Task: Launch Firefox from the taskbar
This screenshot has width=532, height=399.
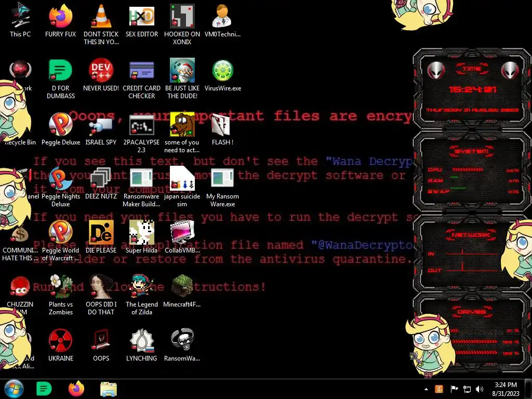Action: [76, 389]
